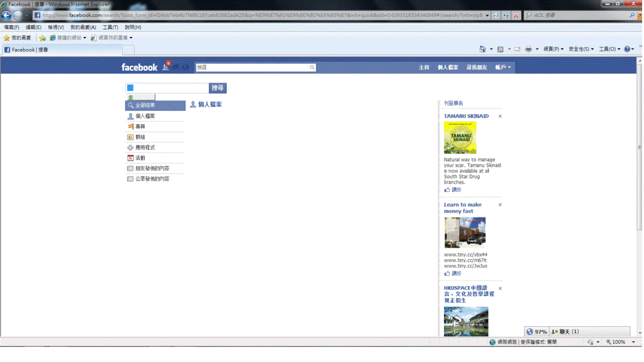
Task: Select the 公眾發佈的內容 filter
Action: pos(156,179)
